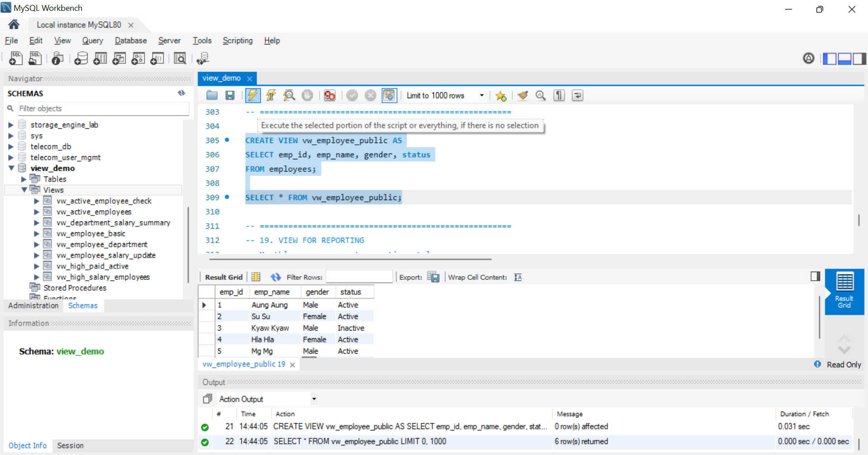Create a new table icon
868x455 pixels.
point(100,58)
